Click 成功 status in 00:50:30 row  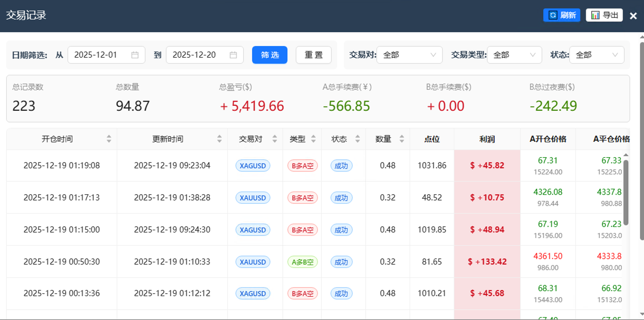coord(341,262)
